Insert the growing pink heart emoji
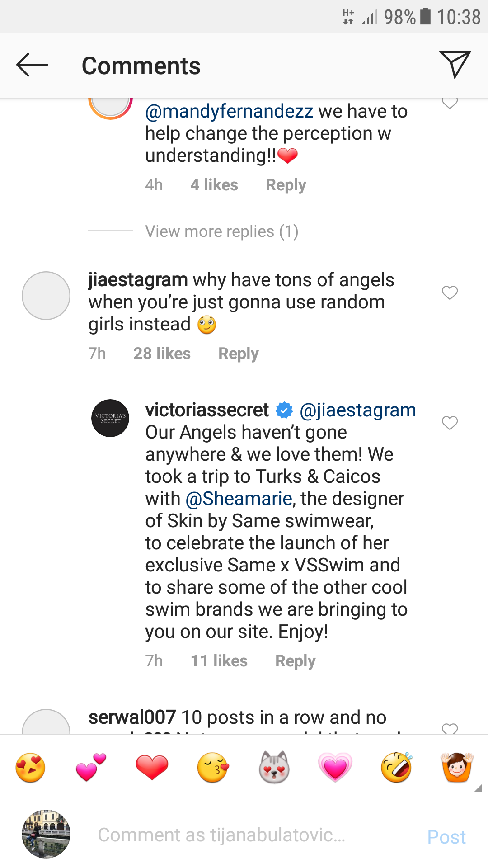This screenshot has height=868, width=488. pos(335,768)
